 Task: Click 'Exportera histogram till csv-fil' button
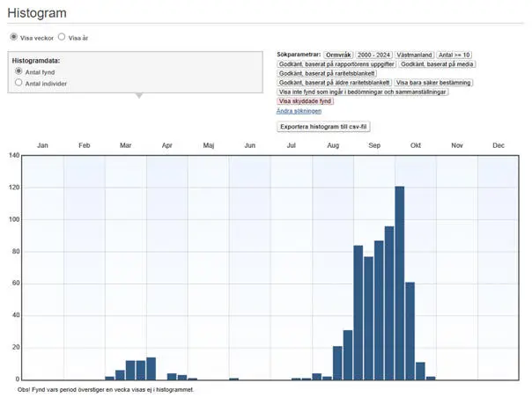tap(323, 127)
